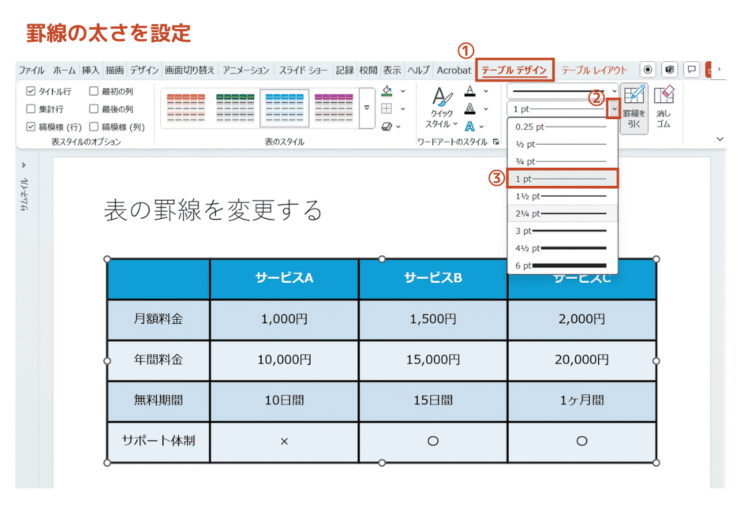740x505 pixels.
Task: Open the Text Fill dropdown arrow
Action: pos(486,91)
